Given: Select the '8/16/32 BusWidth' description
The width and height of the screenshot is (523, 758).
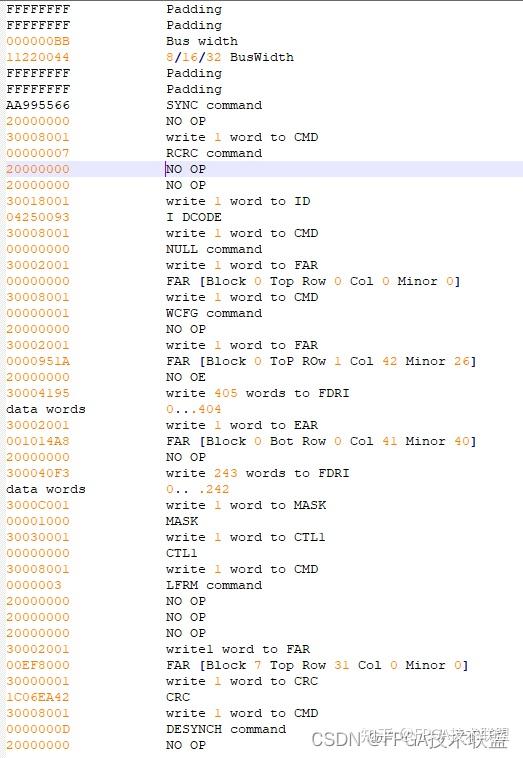Looking at the screenshot, I should click(x=230, y=57).
